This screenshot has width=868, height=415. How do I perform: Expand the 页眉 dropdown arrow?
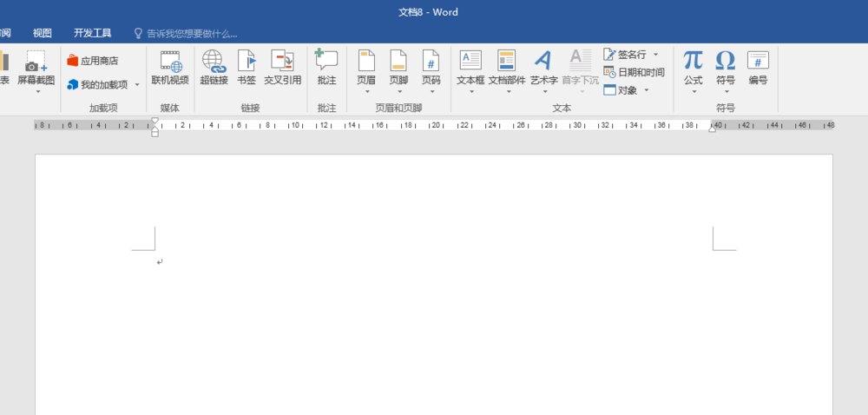point(367,91)
